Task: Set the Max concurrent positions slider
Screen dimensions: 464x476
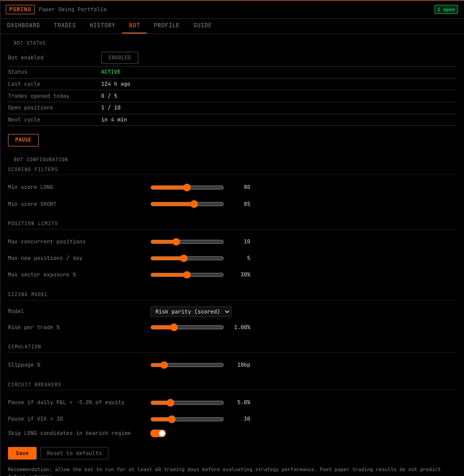Action: coord(187,242)
